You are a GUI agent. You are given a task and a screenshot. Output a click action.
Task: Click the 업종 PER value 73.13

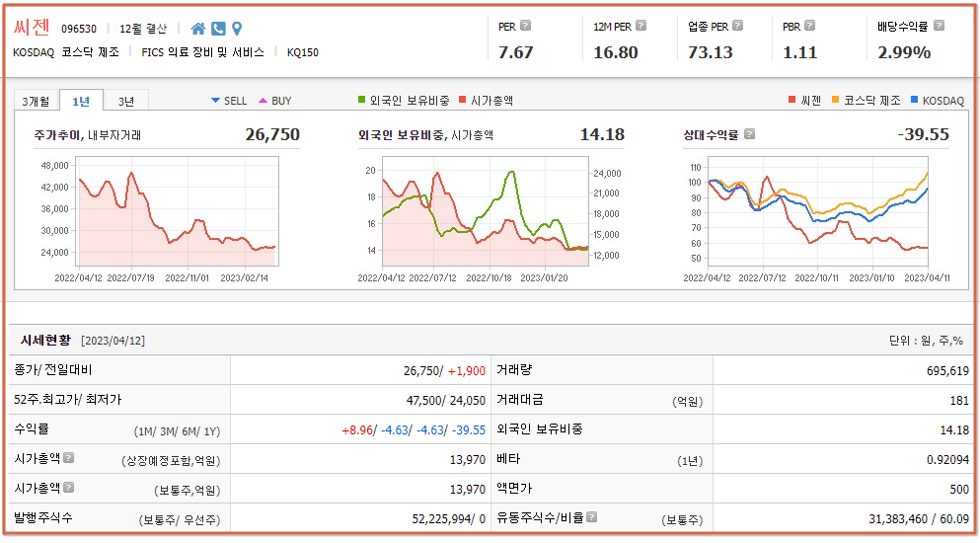coord(710,52)
